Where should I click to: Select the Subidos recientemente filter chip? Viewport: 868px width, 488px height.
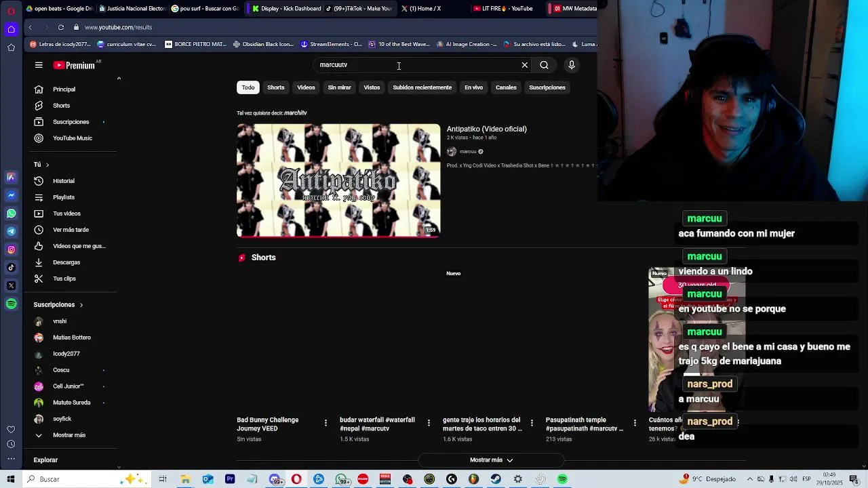[422, 87]
